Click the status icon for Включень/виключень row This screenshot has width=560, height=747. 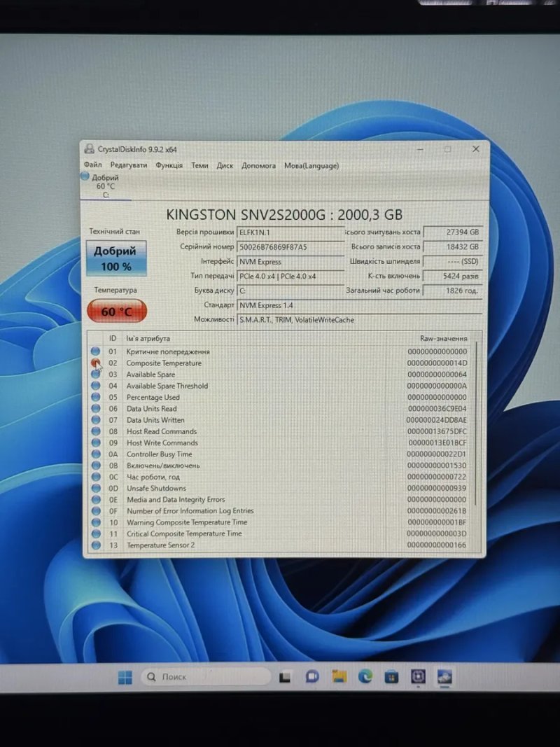pyautogui.click(x=96, y=466)
